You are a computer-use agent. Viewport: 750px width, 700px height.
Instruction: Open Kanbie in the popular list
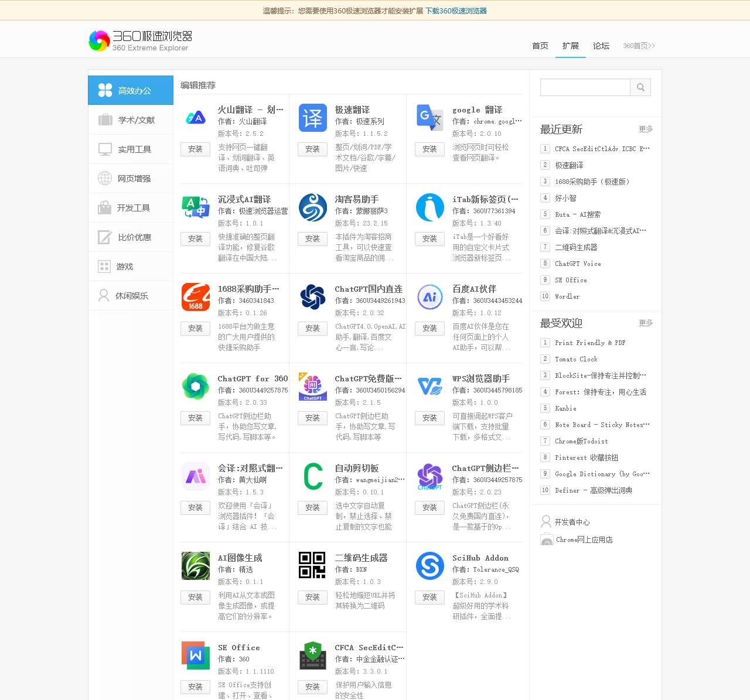(565, 408)
